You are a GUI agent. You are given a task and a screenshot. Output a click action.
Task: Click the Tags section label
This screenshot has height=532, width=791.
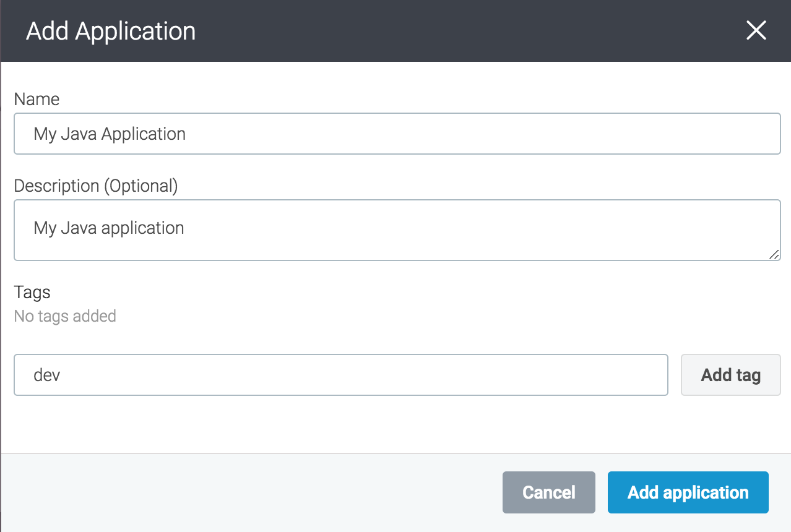pos(32,292)
